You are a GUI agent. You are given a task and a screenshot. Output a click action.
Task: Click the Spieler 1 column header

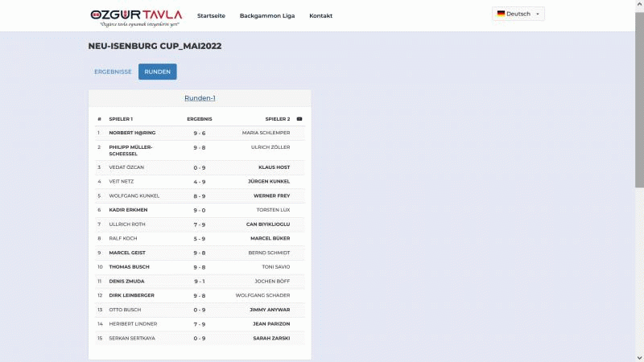pyautogui.click(x=121, y=119)
